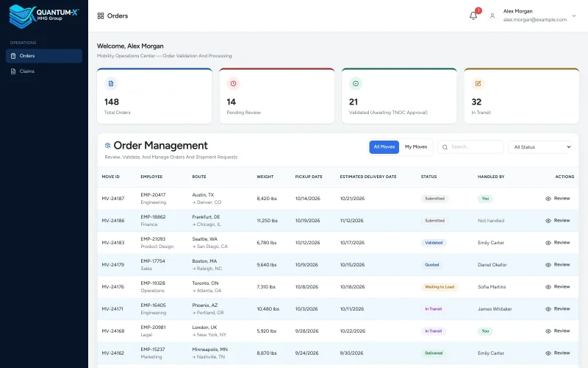Screen dimensions: 588x368
Task: Click the Not handled label
Action: (491, 221)
